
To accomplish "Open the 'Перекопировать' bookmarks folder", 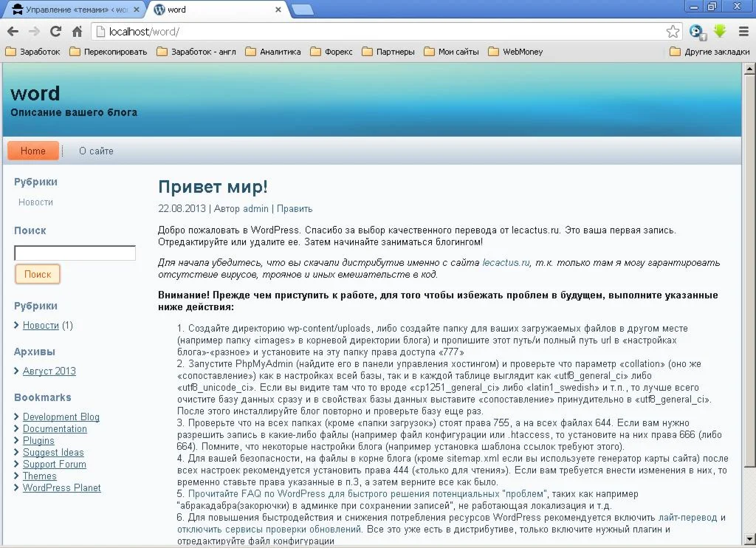I will [x=109, y=52].
